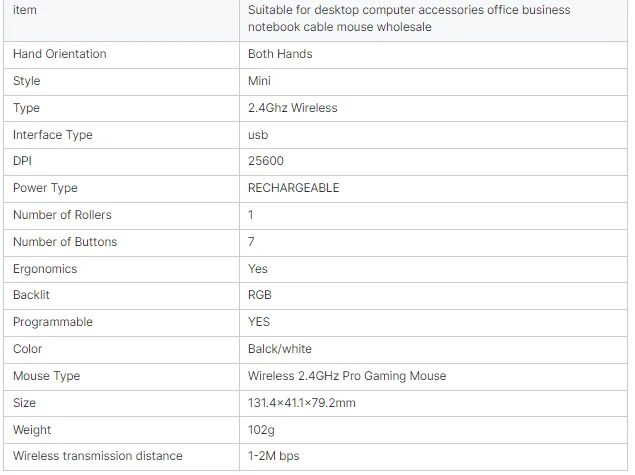635x475 pixels.
Task: Select the "RECHARGEABLE" power type value
Action: point(294,188)
